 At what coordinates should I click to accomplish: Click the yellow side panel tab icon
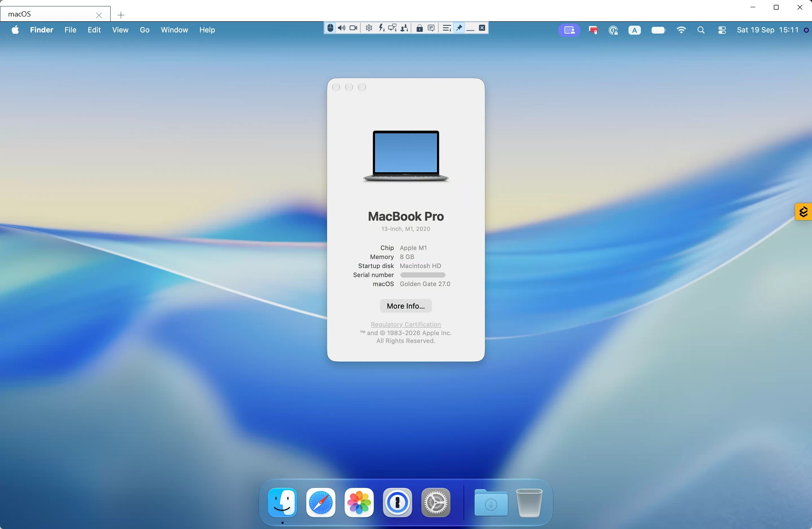coord(803,212)
